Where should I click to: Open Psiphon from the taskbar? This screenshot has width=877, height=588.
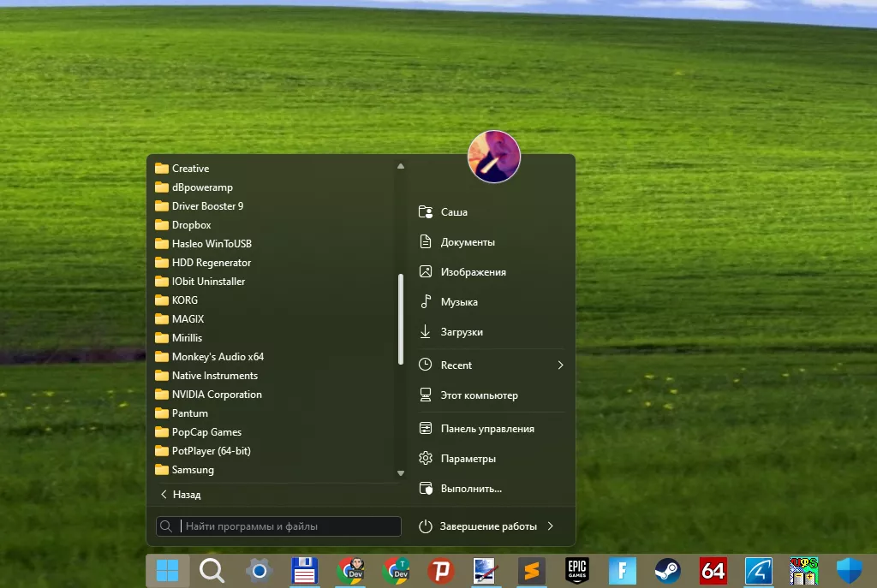coord(440,570)
